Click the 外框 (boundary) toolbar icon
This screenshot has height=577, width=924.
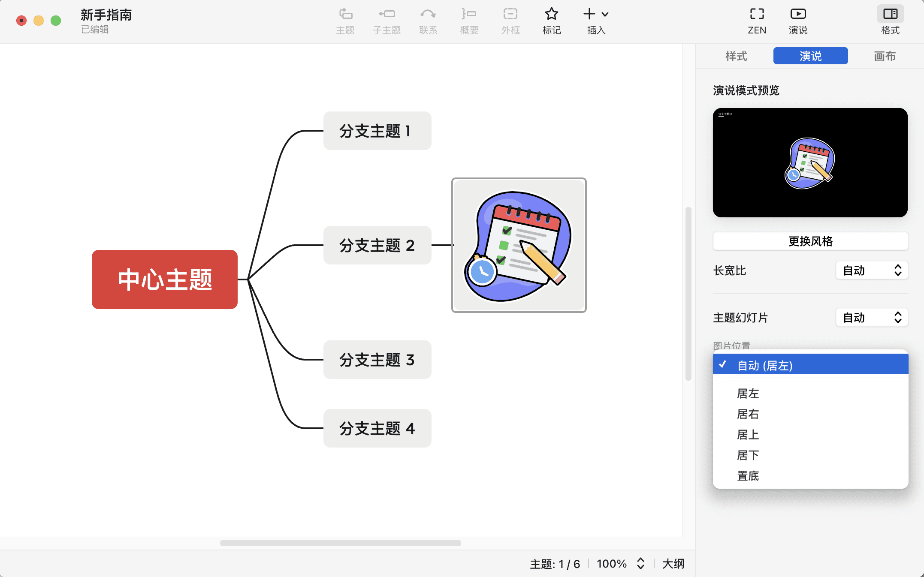click(x=510, y=14)
